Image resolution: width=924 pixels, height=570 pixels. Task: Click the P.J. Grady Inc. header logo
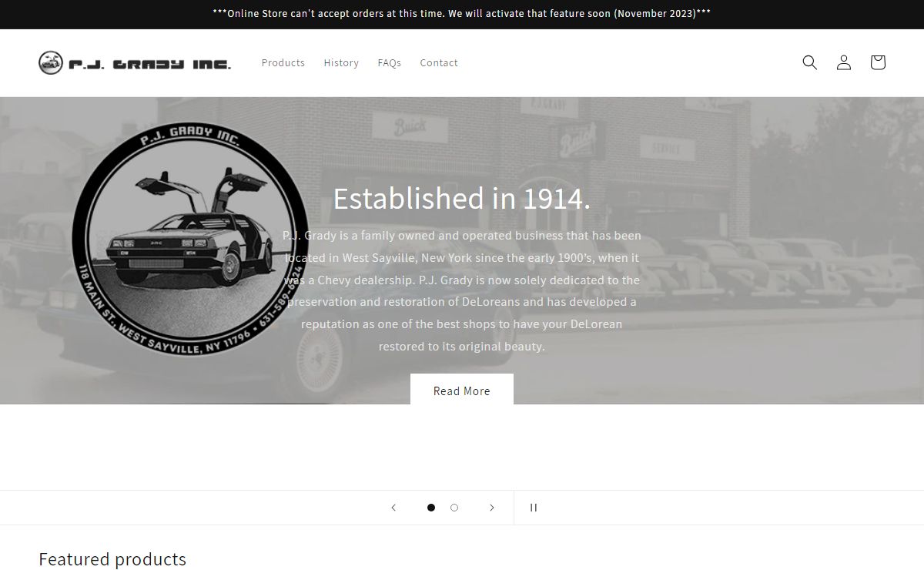point(135,63)
